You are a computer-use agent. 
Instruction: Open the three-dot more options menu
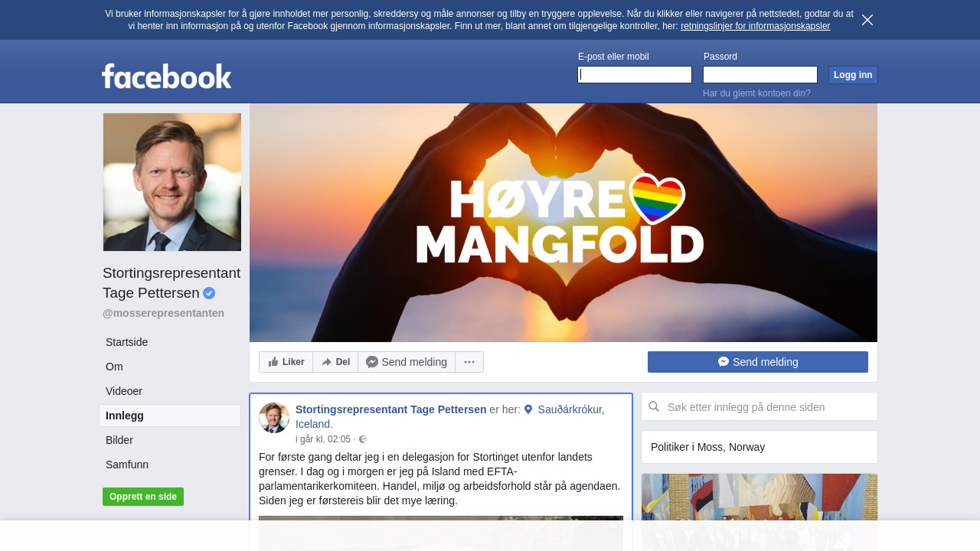point(469,362)
